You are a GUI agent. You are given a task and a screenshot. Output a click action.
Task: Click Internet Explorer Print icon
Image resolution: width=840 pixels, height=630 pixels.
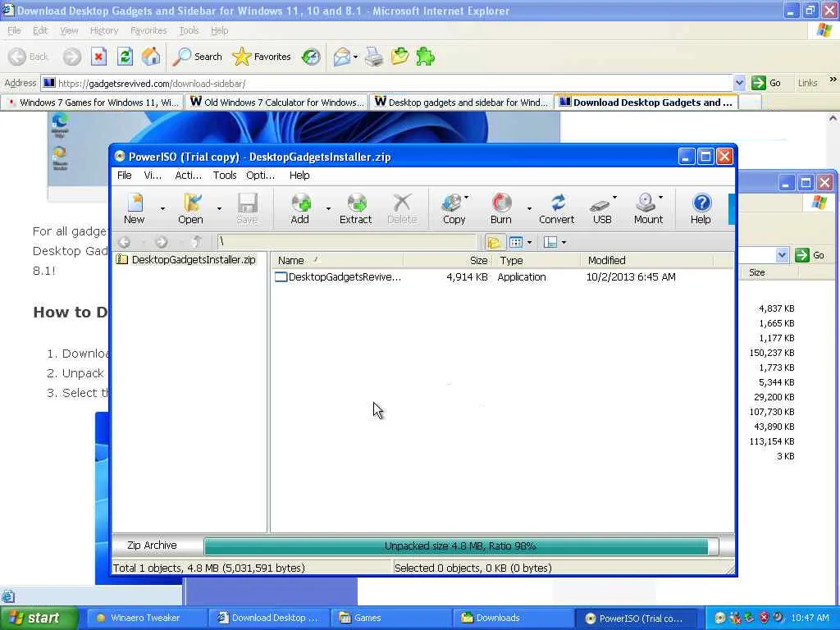(374, 57)
